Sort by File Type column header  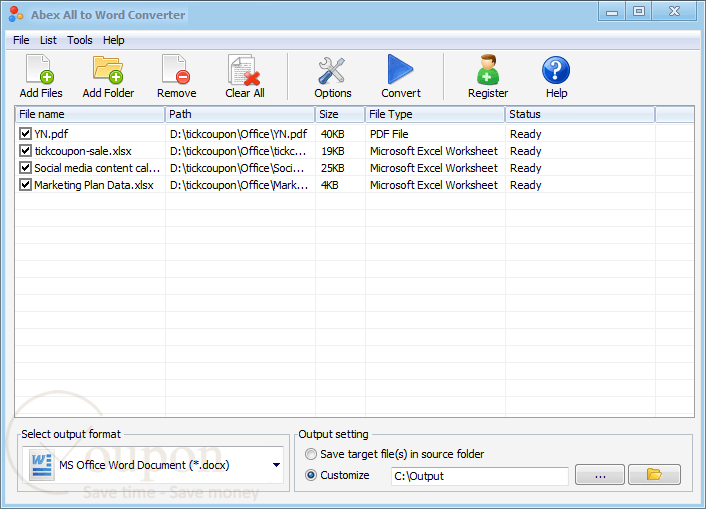coord(435,114)
